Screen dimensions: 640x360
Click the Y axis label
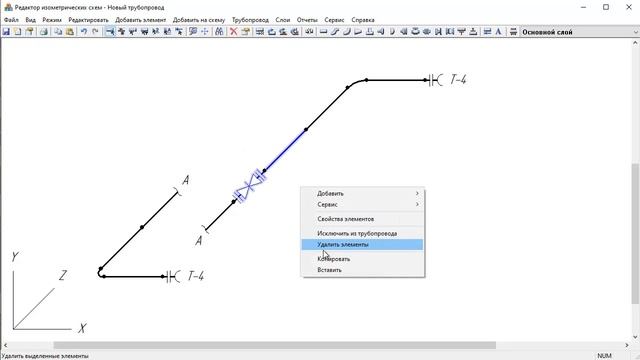(x=15, y=257)
